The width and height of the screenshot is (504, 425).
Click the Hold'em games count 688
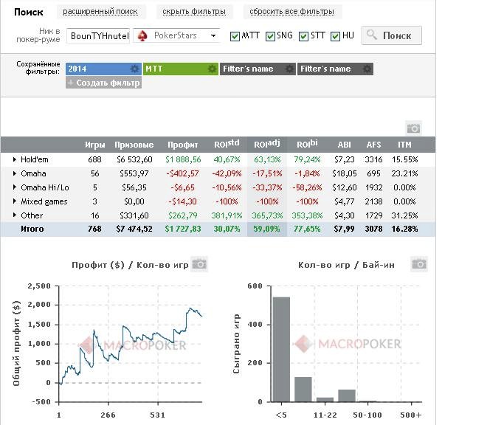[94, 159]
